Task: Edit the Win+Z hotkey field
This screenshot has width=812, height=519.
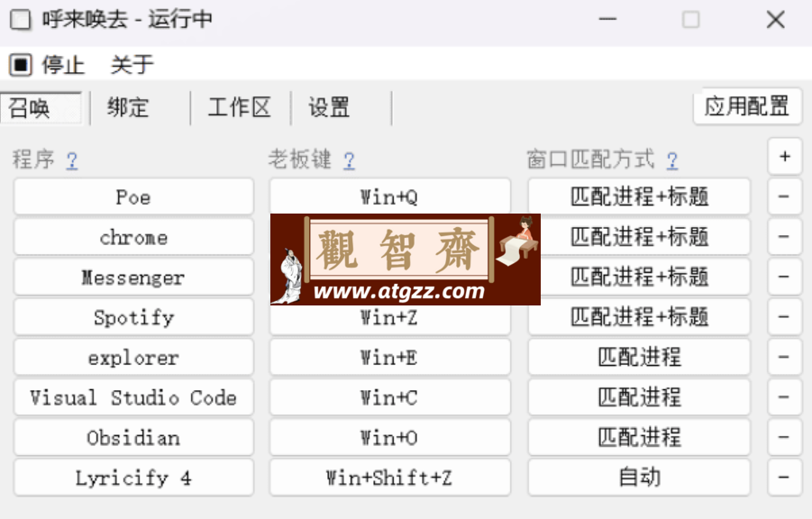Action: point(390,319)
